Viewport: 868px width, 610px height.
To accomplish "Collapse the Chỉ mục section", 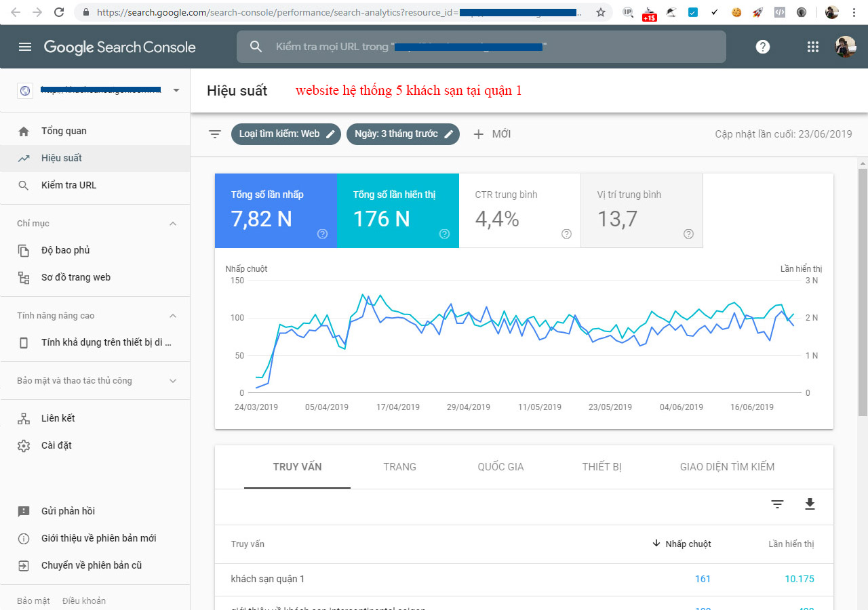I will point(173,224).
